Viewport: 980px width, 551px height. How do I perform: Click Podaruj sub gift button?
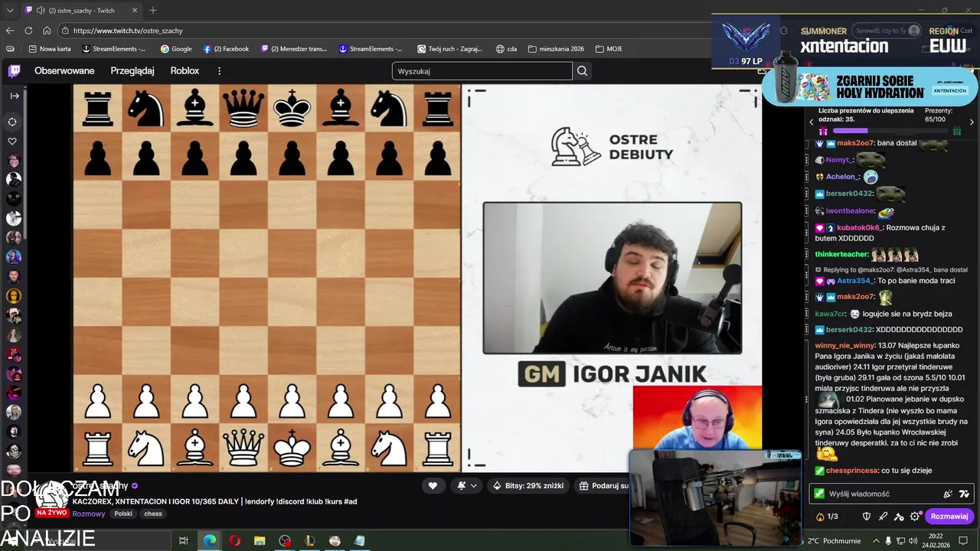click(603, 485)
